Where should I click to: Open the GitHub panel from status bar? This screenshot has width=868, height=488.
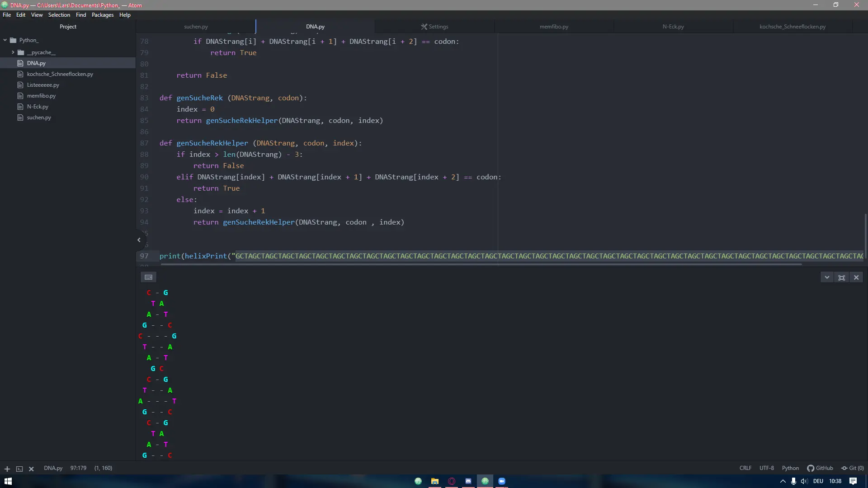point(820,468)
